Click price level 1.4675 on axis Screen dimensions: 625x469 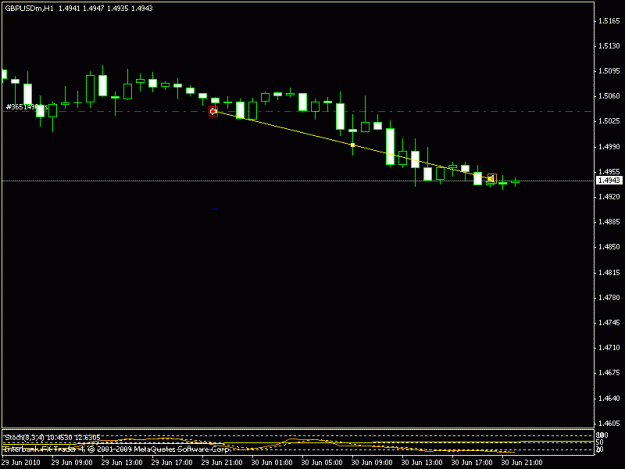609,373
